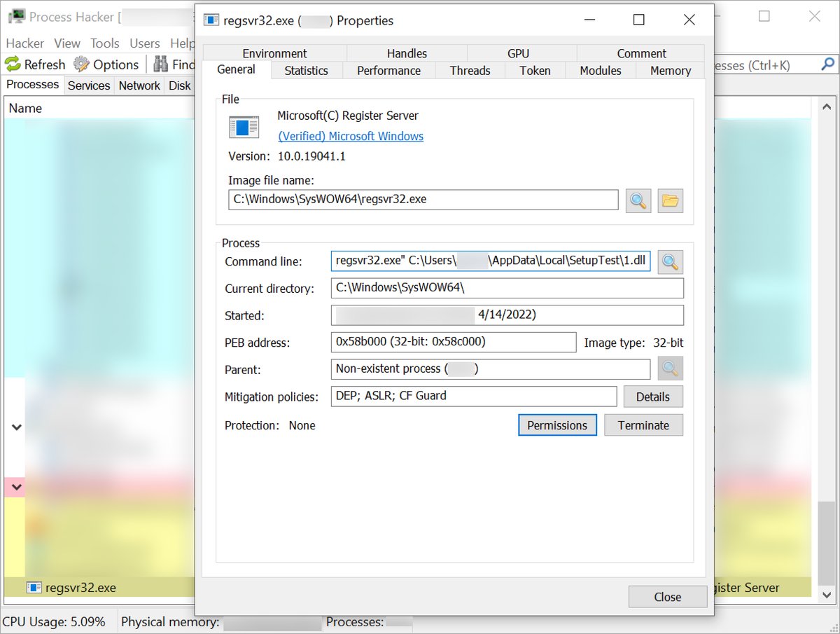Click magnifier icon next to Command line
The height and width of the screenshot is (634, 840).
click(670, 262)
